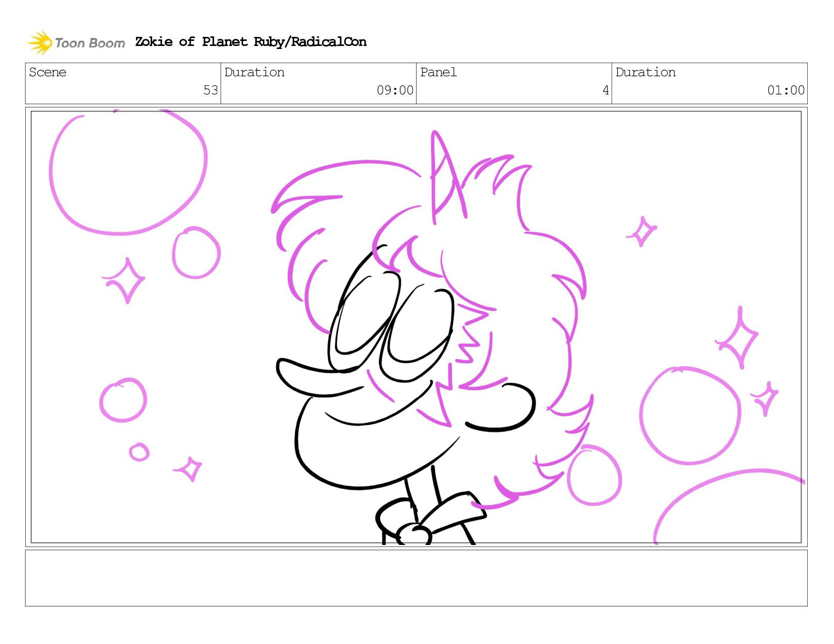Click the panel duration value 01:00
Image resolution: width=834 pixels, height=644 pixels.
(785, 90)
